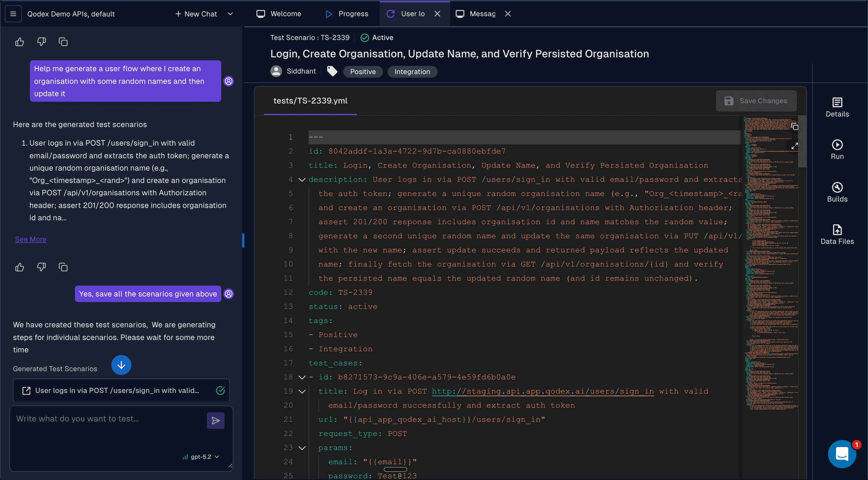Click the 'Qodex Demo APIs, default' project title
The image size is (868, 480).
(x=71, y=14)
